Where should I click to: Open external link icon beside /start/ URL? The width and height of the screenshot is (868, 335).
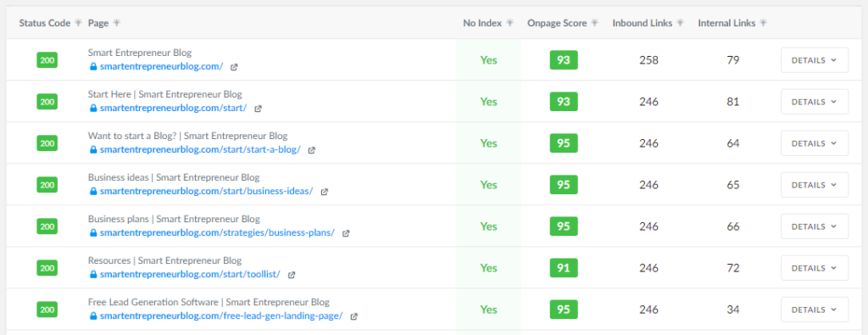click(258, 109)
